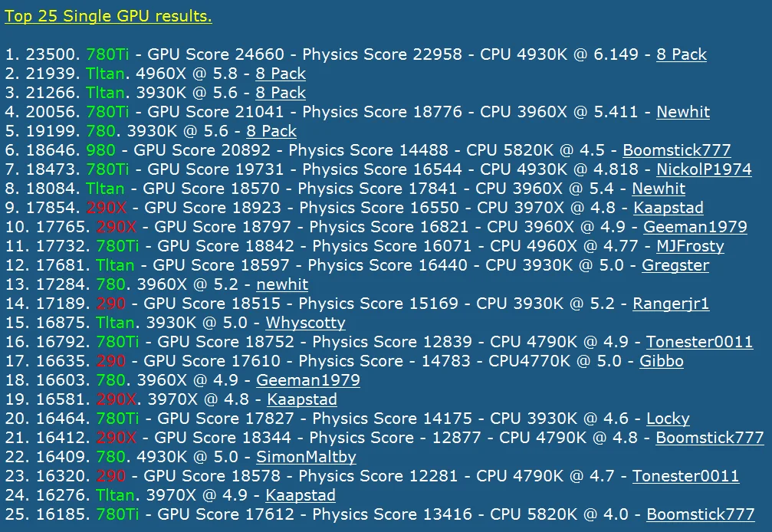Image resolution: width=772 pixels, height=532 pixels.
Task: Open the Rangerjr1 user link
Action: pos(671,304)
